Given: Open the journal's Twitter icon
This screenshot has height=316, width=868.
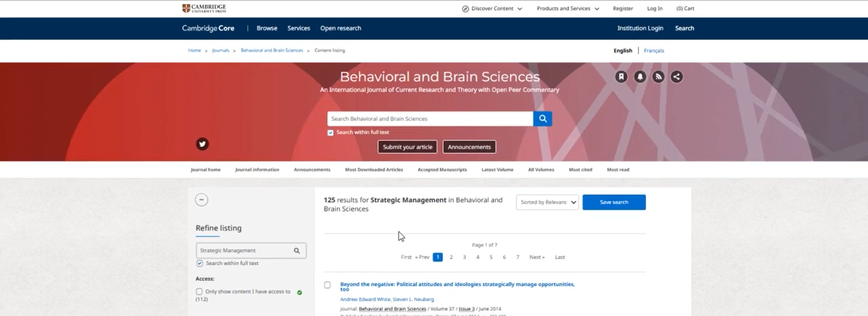Looking at the screenshot, I should [x=202, y=144].
